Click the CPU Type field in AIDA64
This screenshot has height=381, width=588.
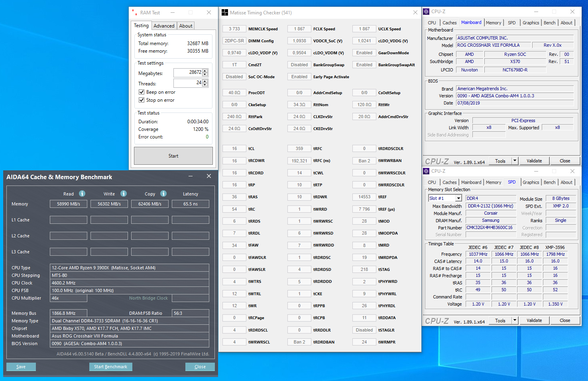click(130, 268)
